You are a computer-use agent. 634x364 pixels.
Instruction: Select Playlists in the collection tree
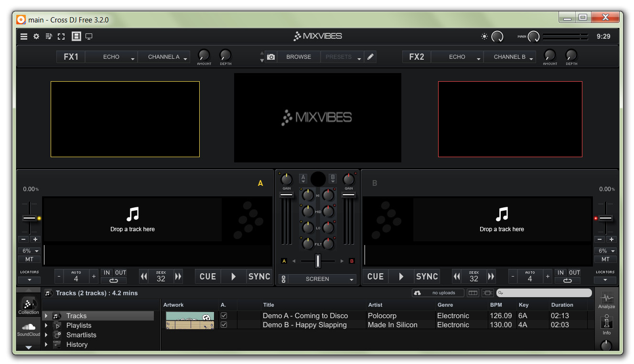coord(79,325)
